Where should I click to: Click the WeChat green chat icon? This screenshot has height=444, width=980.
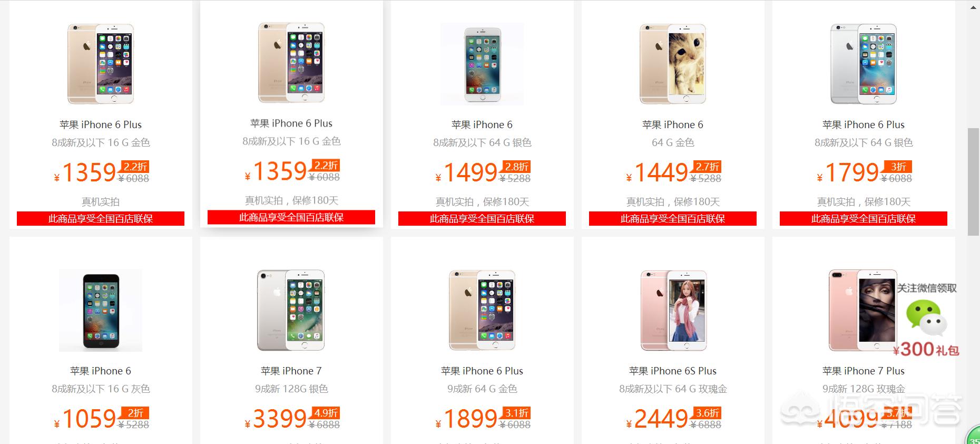click(926, 317)
